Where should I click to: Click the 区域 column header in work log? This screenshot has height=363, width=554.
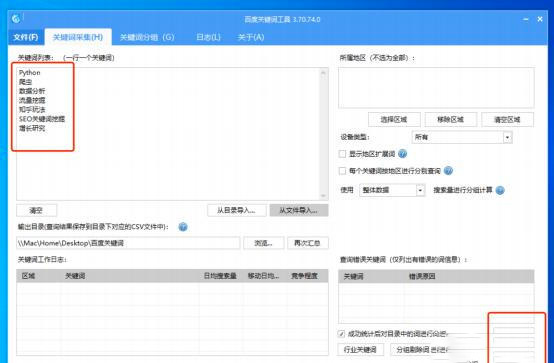[38, 276]
